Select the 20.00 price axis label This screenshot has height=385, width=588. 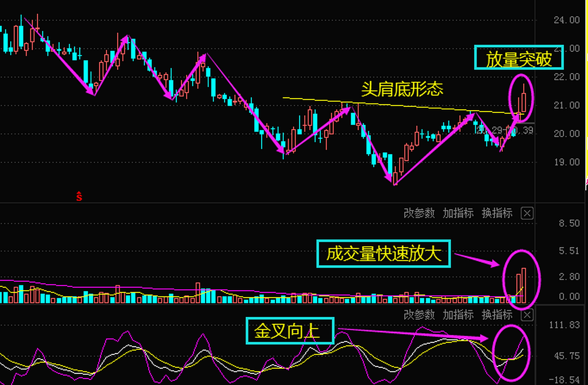click(x=567, y=134)
